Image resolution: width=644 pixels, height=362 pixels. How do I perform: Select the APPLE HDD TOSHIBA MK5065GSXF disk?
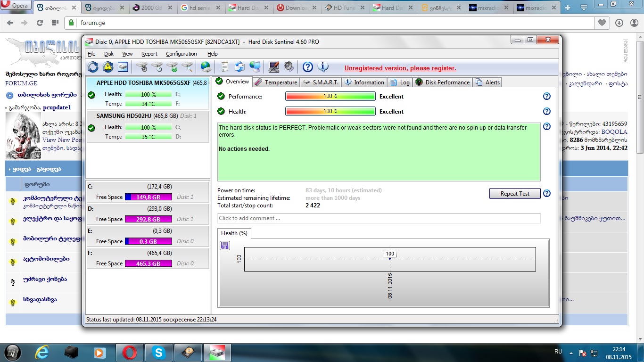[148, 93]
